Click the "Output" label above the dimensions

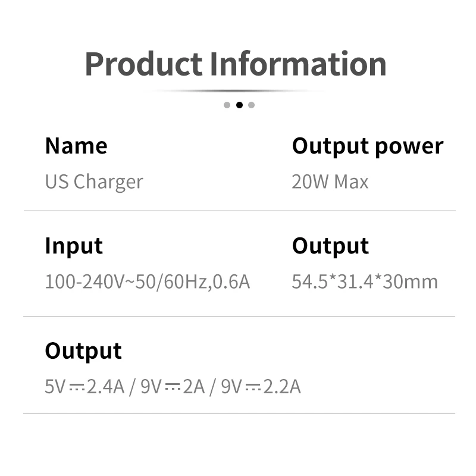click(x=330, y=246)
